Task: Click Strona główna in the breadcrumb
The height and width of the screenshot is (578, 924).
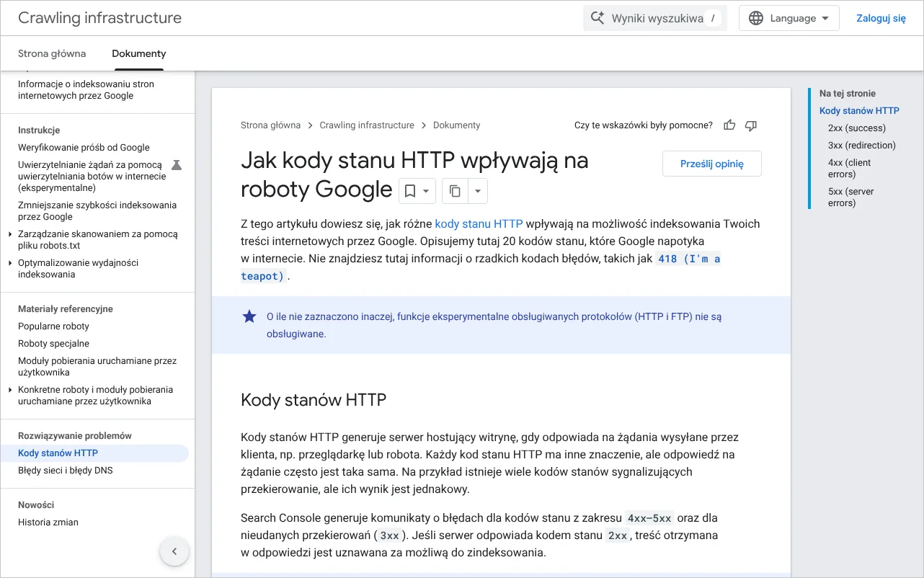Action: (x=270, y=125)
